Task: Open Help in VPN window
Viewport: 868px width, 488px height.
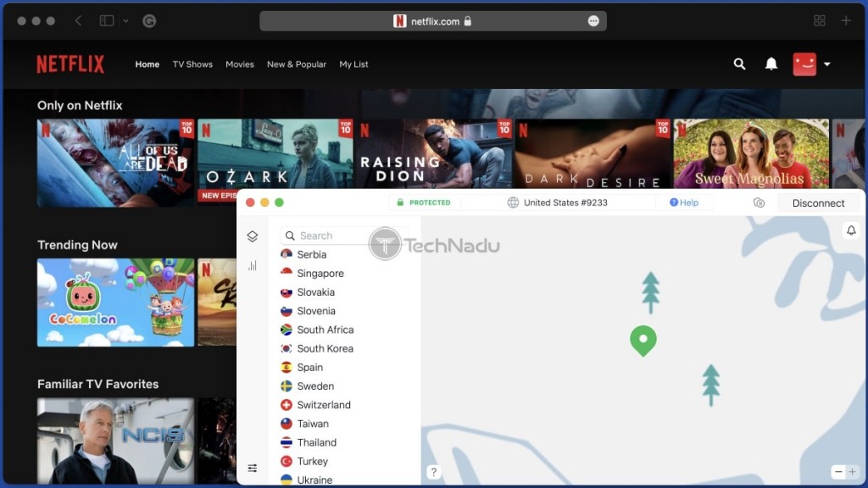Action: click(684, 202)
